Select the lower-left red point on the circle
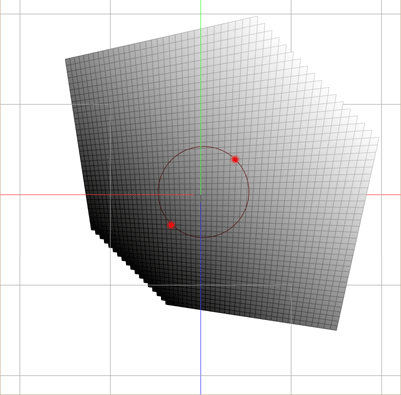The image size is (401, 395). coord(171,225)
